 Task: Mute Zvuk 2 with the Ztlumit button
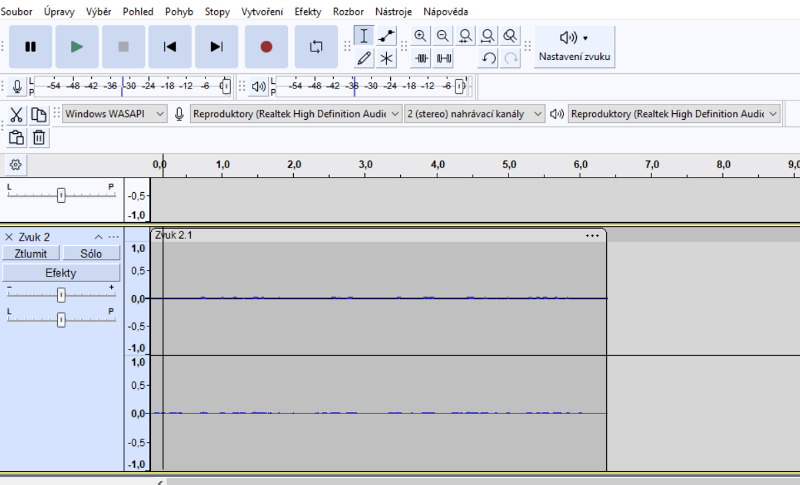pos(31,253)
